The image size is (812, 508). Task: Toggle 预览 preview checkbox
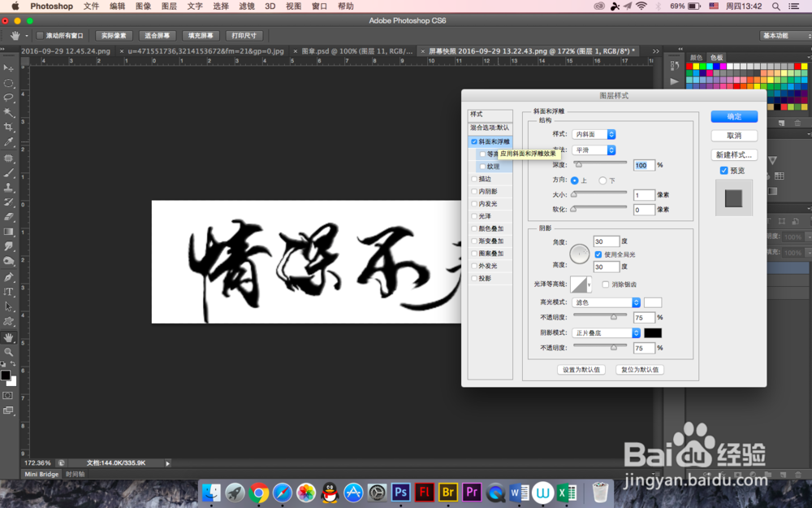coord(724,171)
